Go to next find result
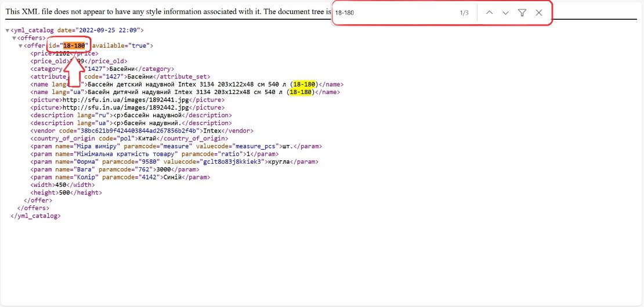Viewport: 644px width, 307px height. [x=505, y=13]
